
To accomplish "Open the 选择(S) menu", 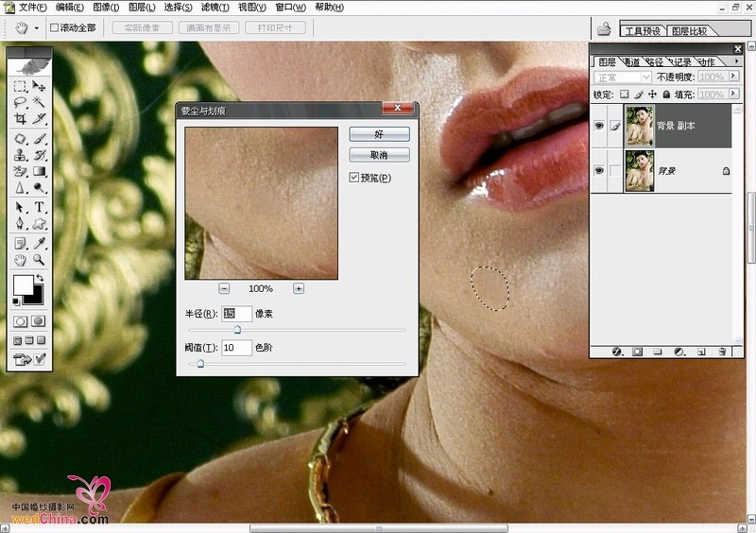I will tap(178, 8).
